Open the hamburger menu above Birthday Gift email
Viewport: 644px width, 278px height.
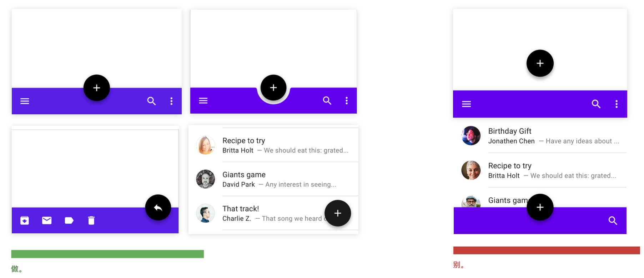[x=466, y=104]
